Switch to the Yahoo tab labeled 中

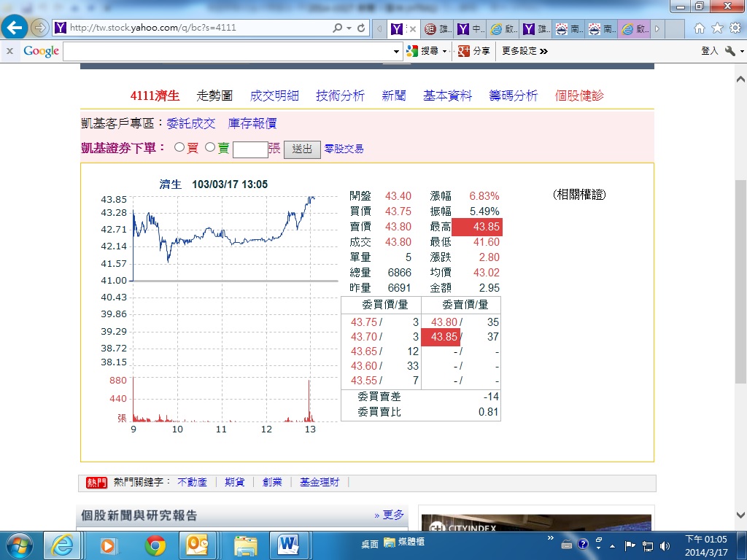(x=471, y=29)
